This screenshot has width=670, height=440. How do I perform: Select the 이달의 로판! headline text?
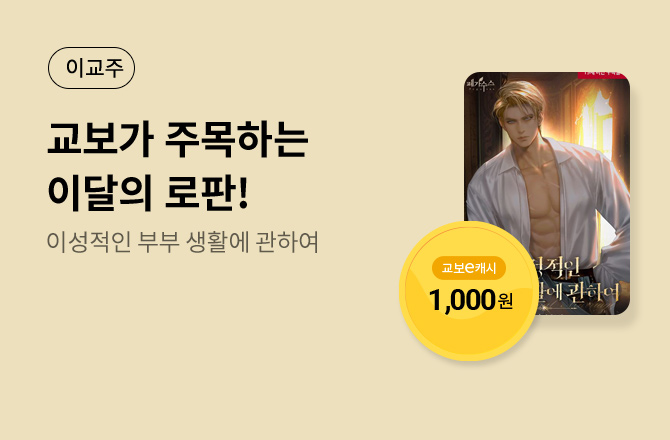pyautogui.click(x=148, y=193)
